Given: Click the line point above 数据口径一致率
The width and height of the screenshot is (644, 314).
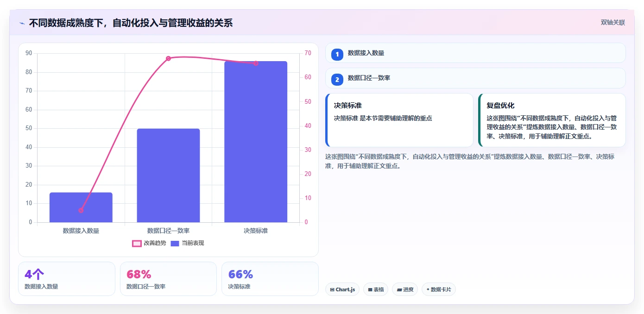Looking at the screenshot, I should point(168,58).
